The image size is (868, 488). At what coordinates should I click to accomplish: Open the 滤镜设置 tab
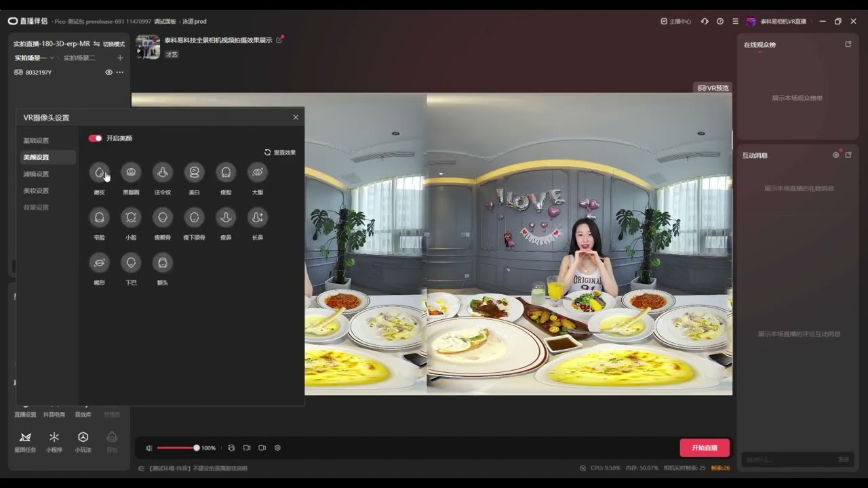click(37, 174)
